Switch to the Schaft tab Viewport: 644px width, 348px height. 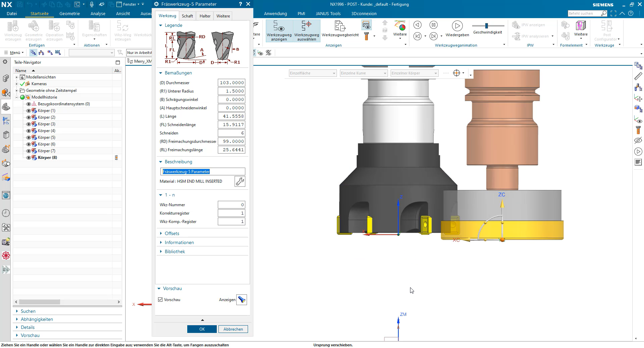[x=187, y=16]
